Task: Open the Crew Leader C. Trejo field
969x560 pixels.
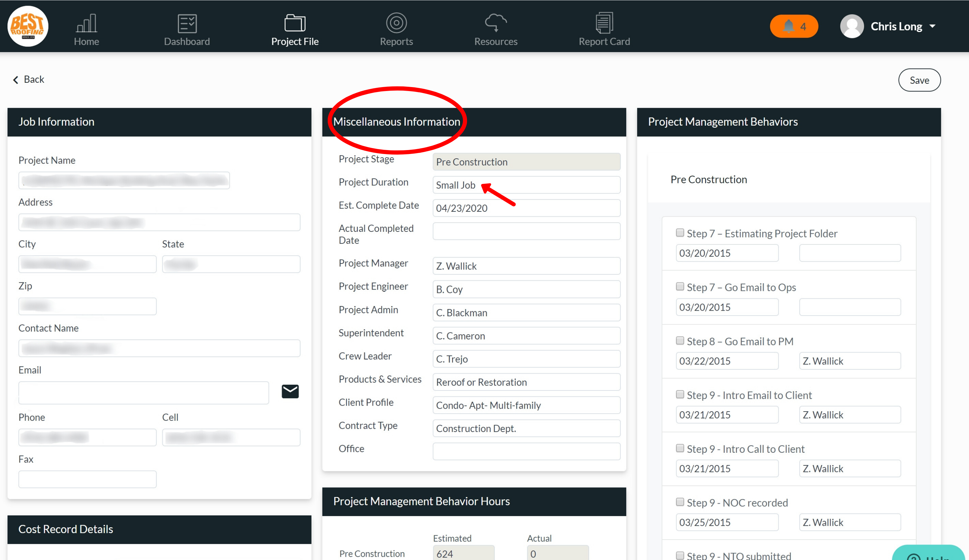Action: point(526,358)
